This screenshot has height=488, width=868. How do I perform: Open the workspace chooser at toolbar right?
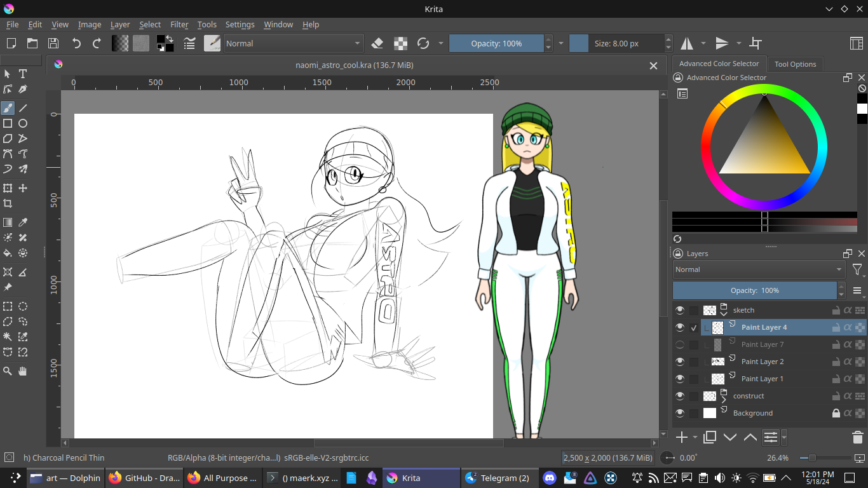point(856,43)
